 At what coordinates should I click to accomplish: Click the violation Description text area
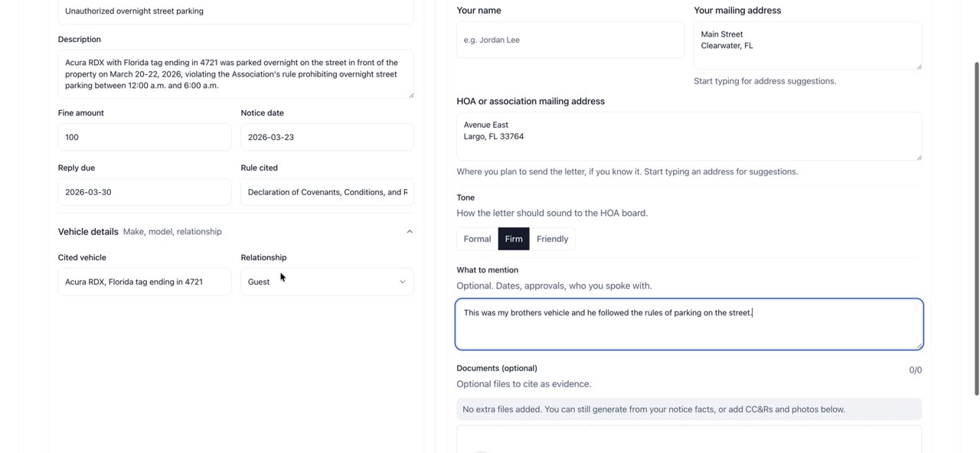pos(236,74)
